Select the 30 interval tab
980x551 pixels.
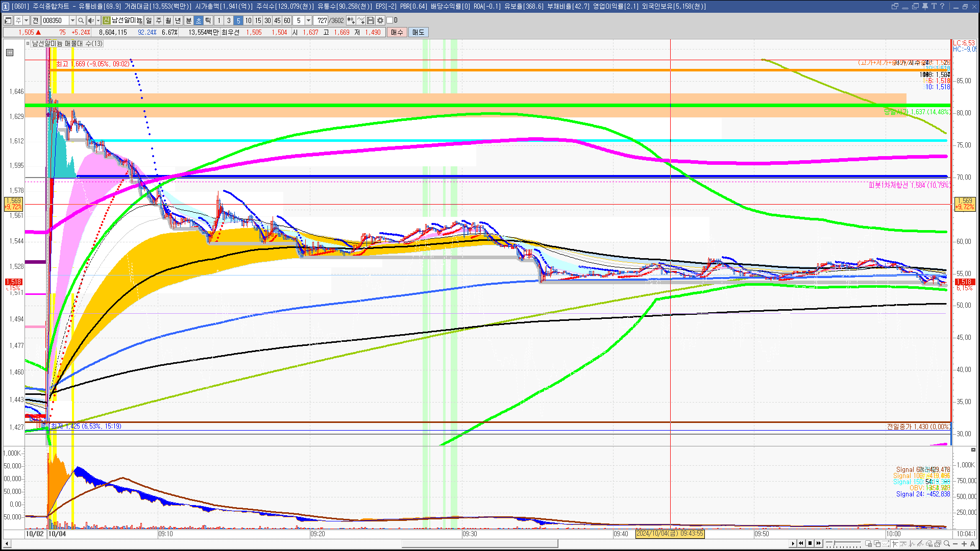267,20
